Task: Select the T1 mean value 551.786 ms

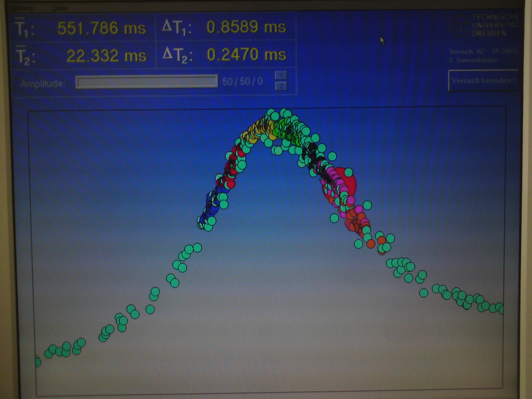Action: pos(101,28)
